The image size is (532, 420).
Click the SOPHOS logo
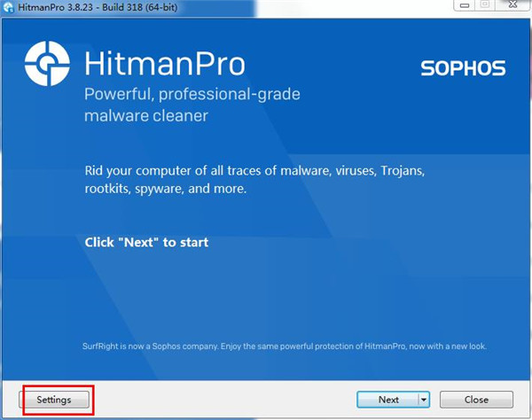[463, 68]
